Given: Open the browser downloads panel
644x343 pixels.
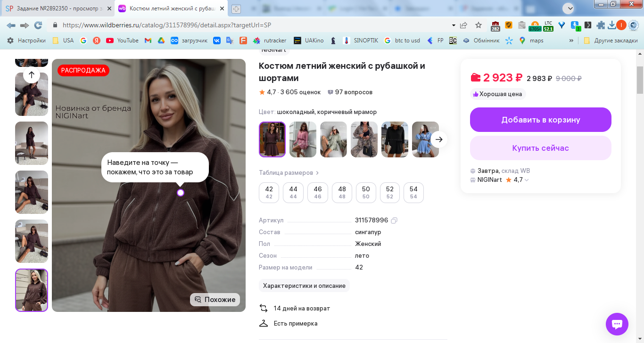Looking at the screenshot, I should point(612,25).
